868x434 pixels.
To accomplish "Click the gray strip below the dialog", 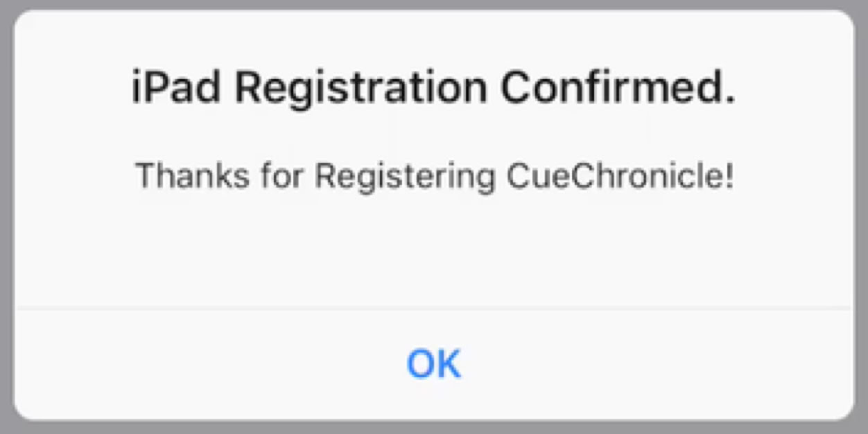I will point(433,428).
